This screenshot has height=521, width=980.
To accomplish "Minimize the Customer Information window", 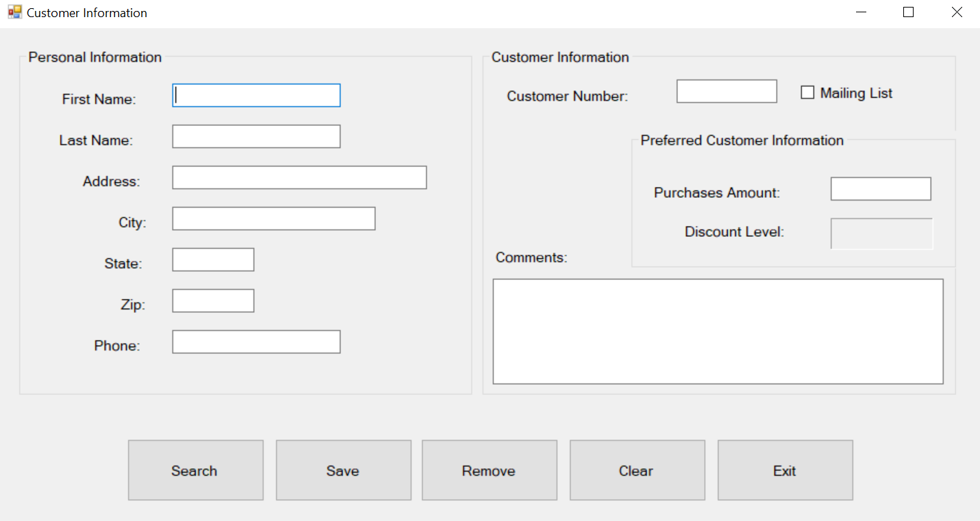I will point(860,12).
